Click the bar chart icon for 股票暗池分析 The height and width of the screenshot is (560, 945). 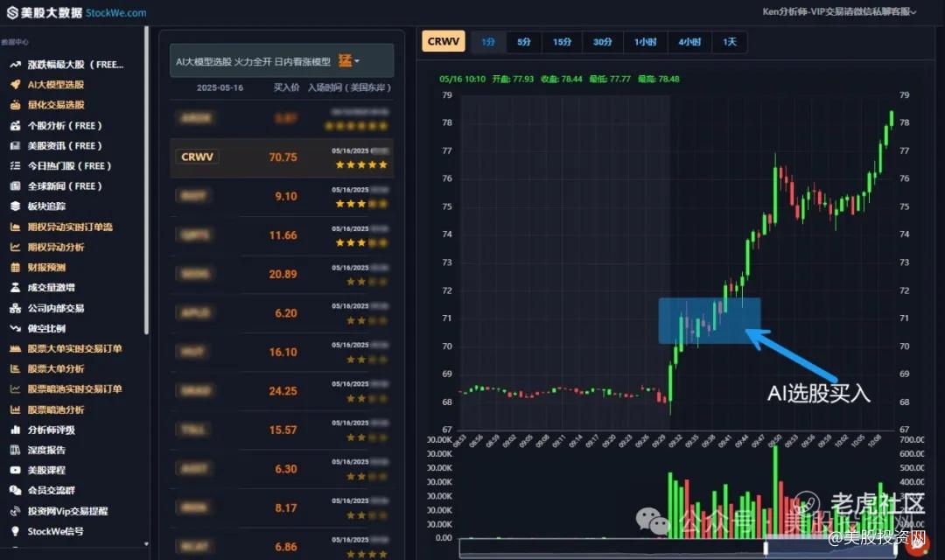(x=15, y=409)
